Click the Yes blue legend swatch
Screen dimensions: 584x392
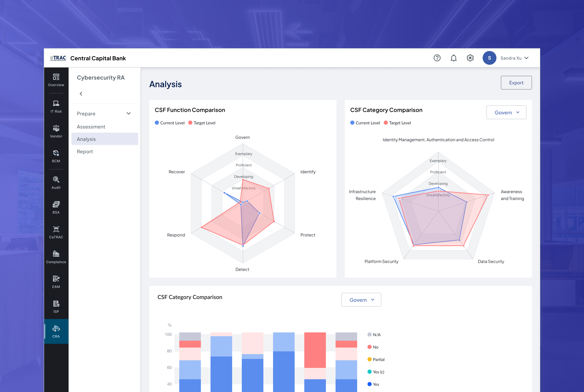[x=370, y=384]
